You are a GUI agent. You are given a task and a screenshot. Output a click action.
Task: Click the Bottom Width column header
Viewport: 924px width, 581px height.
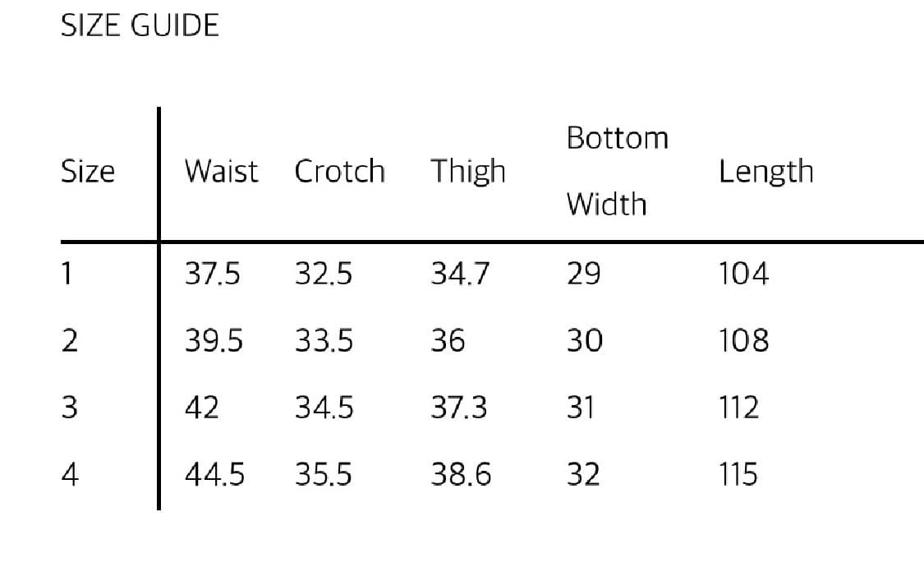[617, 171]
